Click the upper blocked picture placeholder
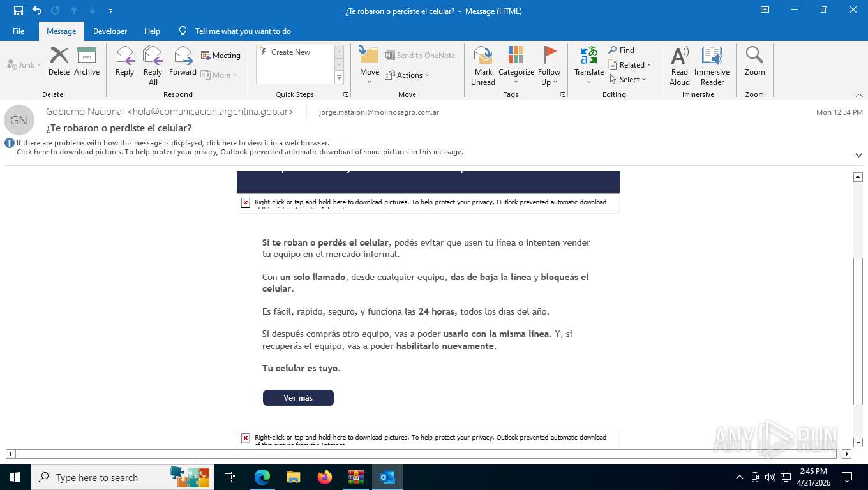Viewport: 868px width, 490px height. click(428, 203)
